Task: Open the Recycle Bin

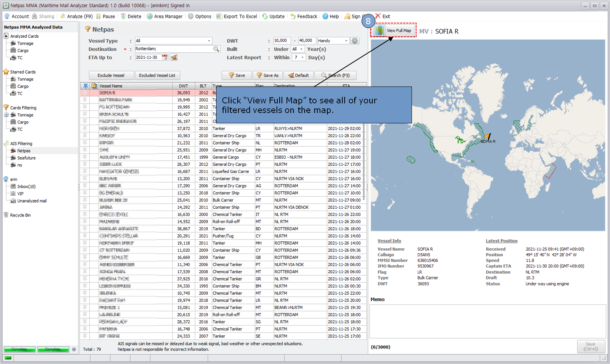Action: pos(20,215)
